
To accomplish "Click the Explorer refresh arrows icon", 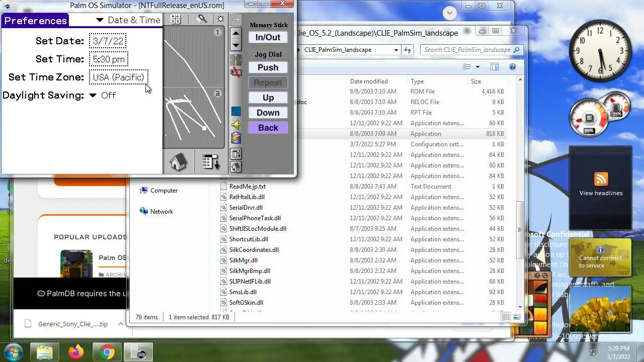I will click(408, 50).
